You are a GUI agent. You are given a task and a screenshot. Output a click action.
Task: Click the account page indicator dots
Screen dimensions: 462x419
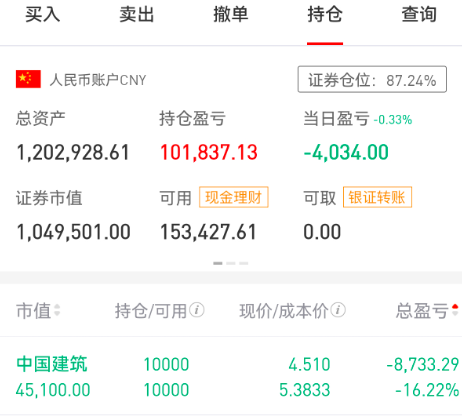point(231,263)
